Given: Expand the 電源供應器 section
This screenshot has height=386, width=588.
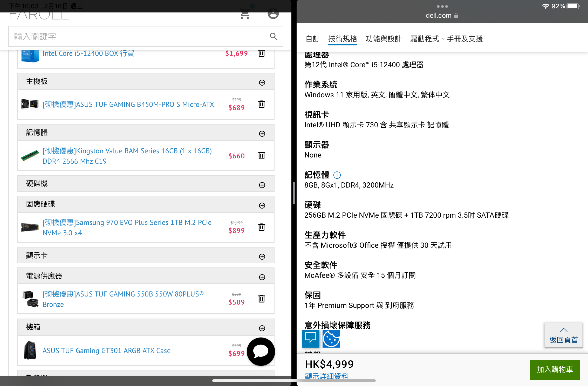Looking at the screenshot, I should [x=262, y=277].
